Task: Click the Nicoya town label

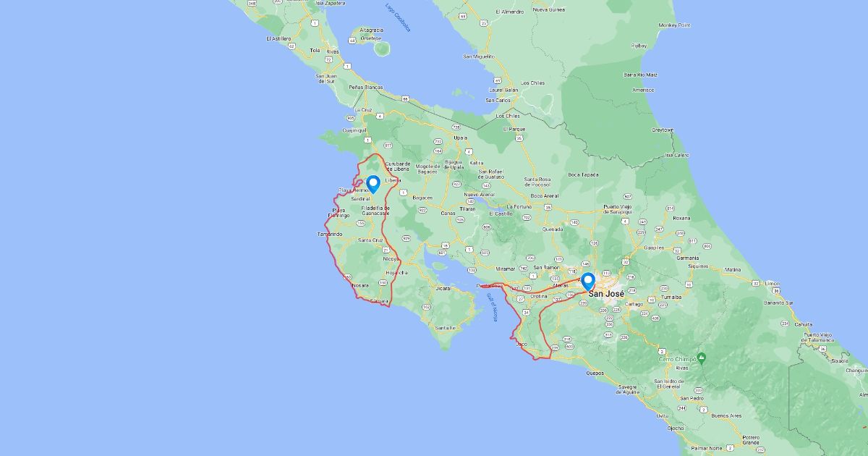Action: (391, 258)
